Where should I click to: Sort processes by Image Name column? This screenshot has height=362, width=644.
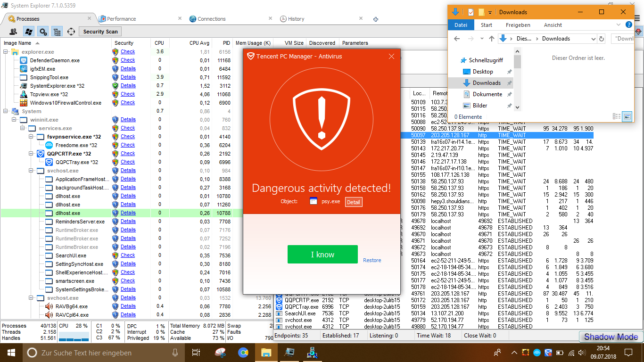[56, 43]
